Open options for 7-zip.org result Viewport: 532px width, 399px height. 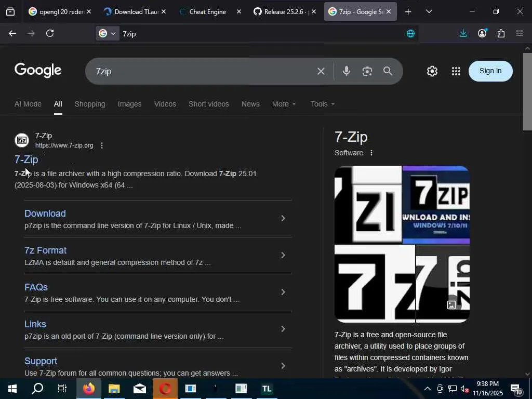tap(102, 145)
